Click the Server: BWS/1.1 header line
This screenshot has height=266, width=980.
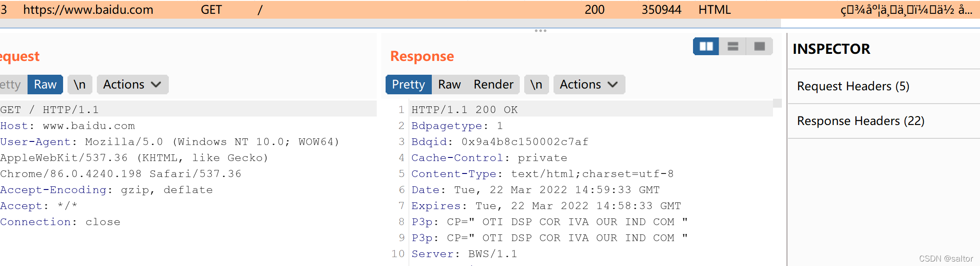[465, 254]
